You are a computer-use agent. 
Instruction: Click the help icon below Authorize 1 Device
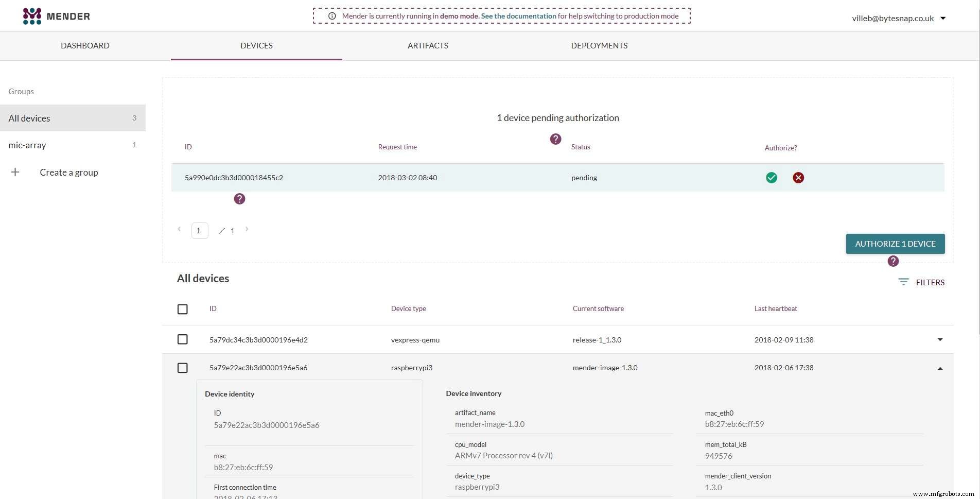(893, 261)
